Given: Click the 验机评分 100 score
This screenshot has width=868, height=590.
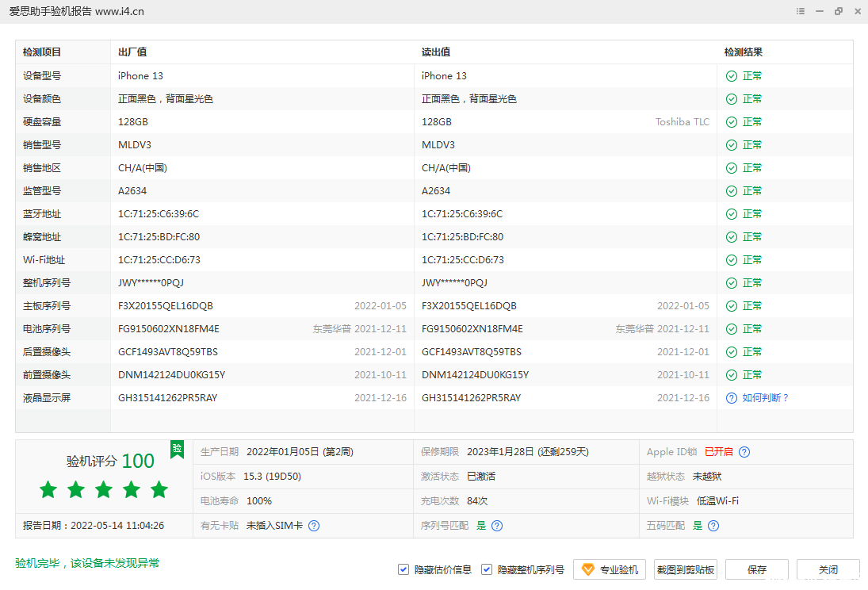Looking at the screenshot, I should 110,461.
